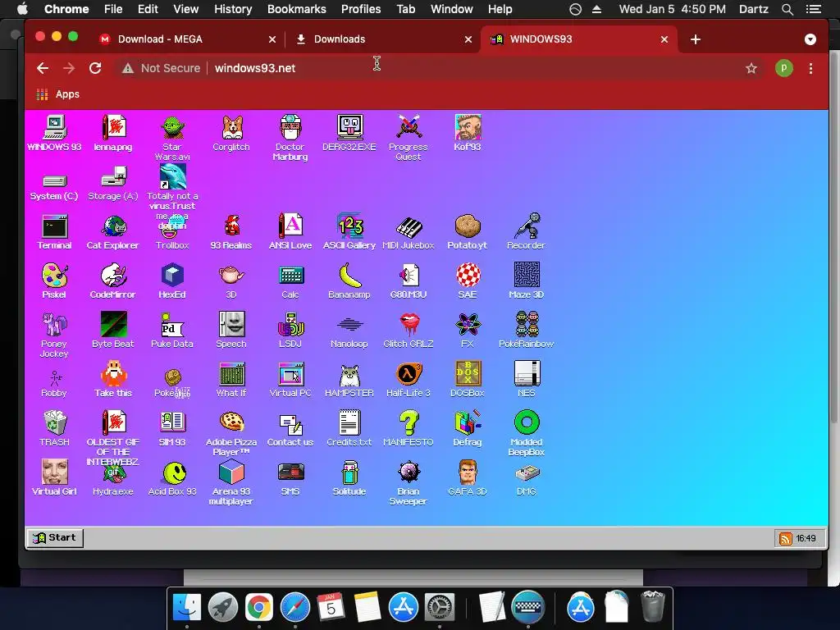Open the Glitch GRLZ lips icon

click(x=409, y=331)
